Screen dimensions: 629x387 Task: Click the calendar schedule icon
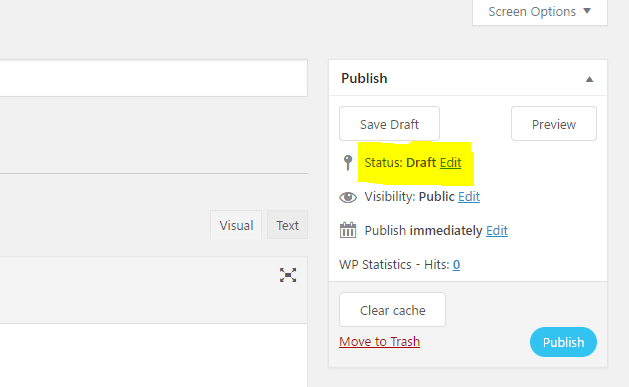coord(348,230)
